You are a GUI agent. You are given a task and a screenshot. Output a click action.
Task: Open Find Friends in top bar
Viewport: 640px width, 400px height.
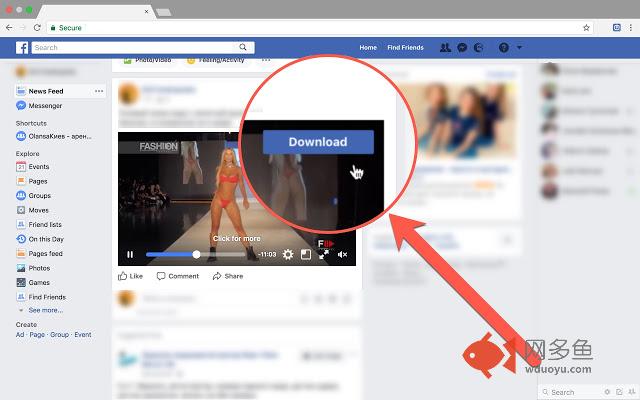405,47
